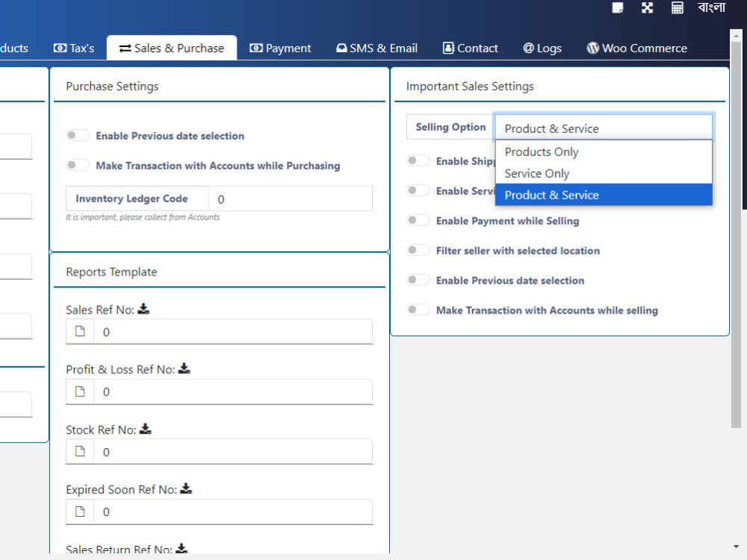This screenshot has height=560, width=747.
Task: Toggle fullscreen with the expand arrows icon
Action: click(x=647, y=7)
